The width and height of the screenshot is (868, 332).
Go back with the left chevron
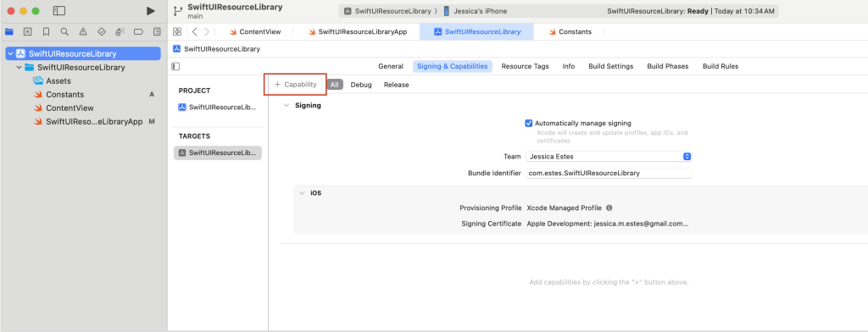(x=194, y=32)
